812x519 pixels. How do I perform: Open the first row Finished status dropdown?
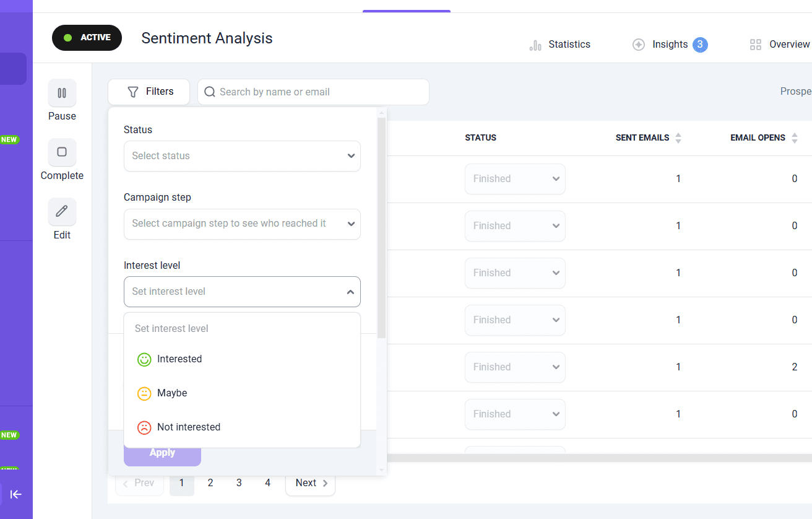515,179
